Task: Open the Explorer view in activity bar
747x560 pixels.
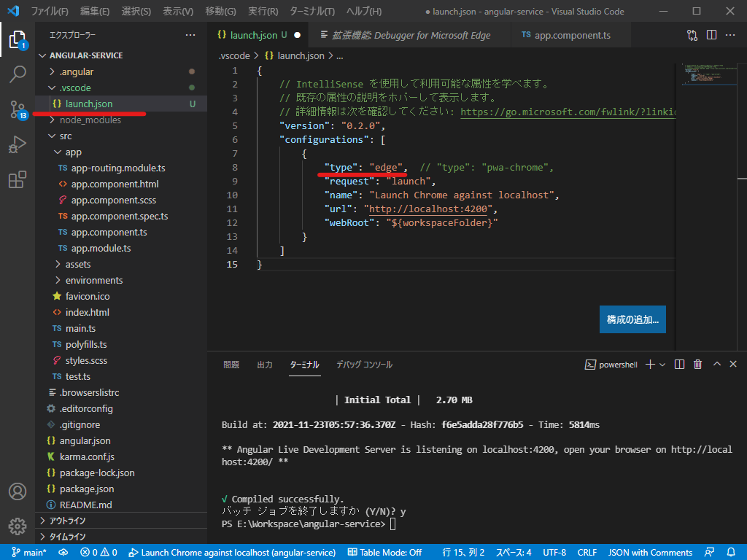Action: (x=18, y=39)
